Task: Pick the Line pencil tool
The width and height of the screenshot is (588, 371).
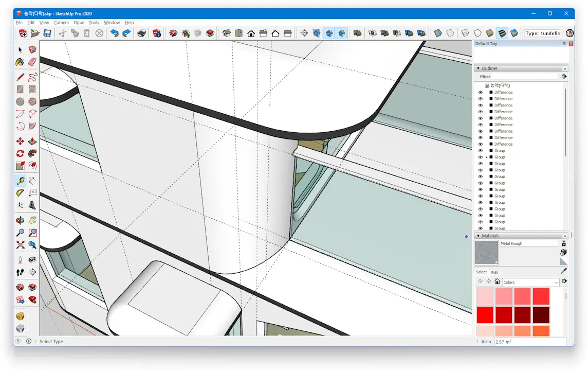Action: [x=20, y=77]
